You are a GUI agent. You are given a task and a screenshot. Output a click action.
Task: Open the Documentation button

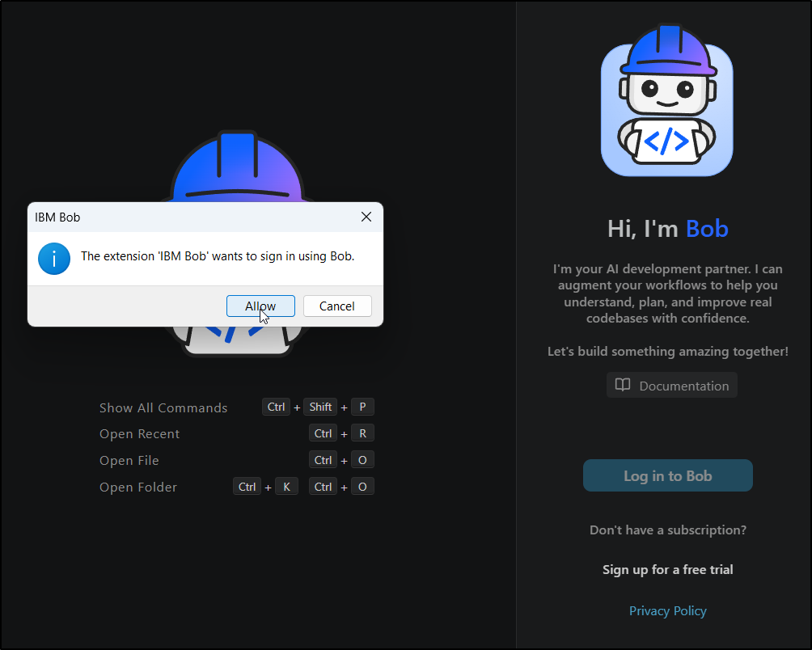tap(671, 385)
